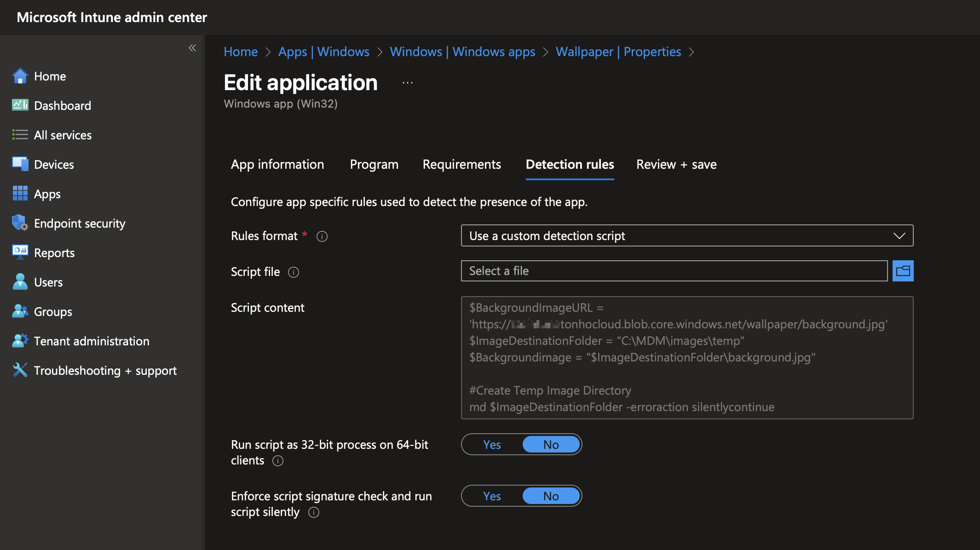This screenshot has width=980, height=550.
Task: Open Home in the left navigation
Action: point(50,76)
